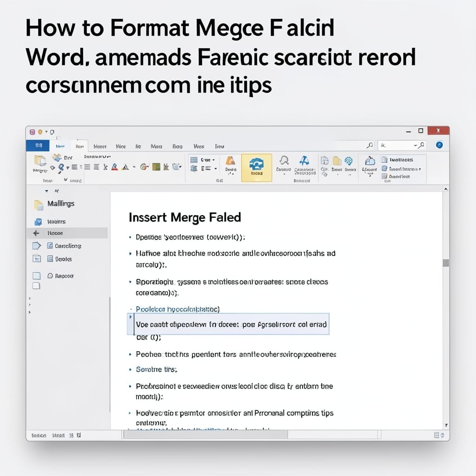Click the back arrow in the highlighted sidebar row

tap(36, 233)
